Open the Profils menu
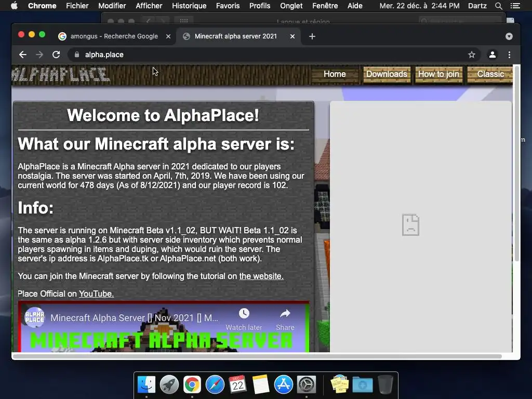This screenshot has width=532, height=399. coord(260,6)
